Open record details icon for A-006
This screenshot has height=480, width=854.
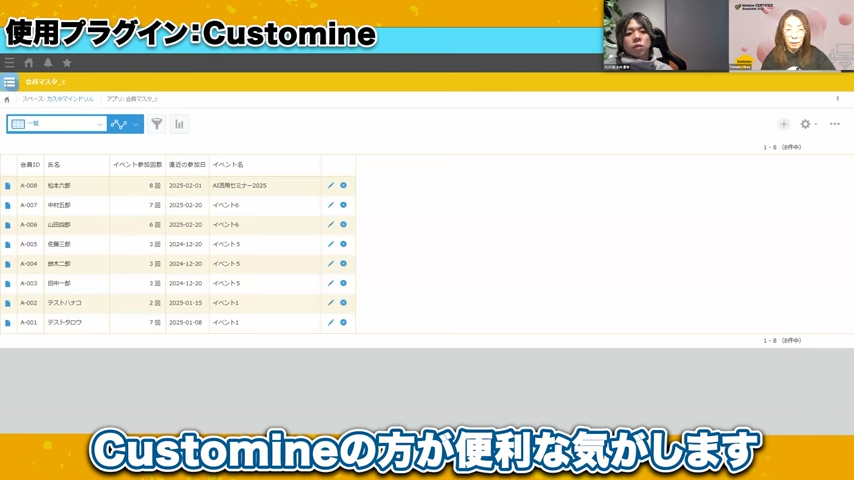(x=8, y=225)
